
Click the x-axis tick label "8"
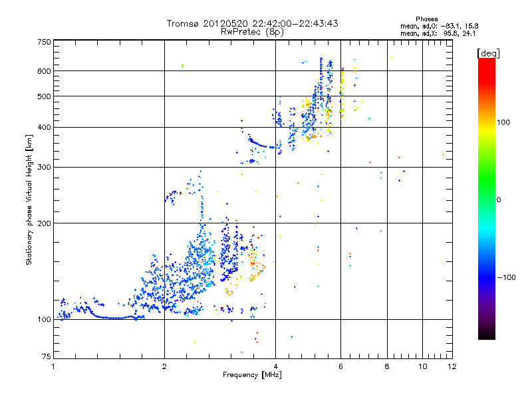click(387, 366)
